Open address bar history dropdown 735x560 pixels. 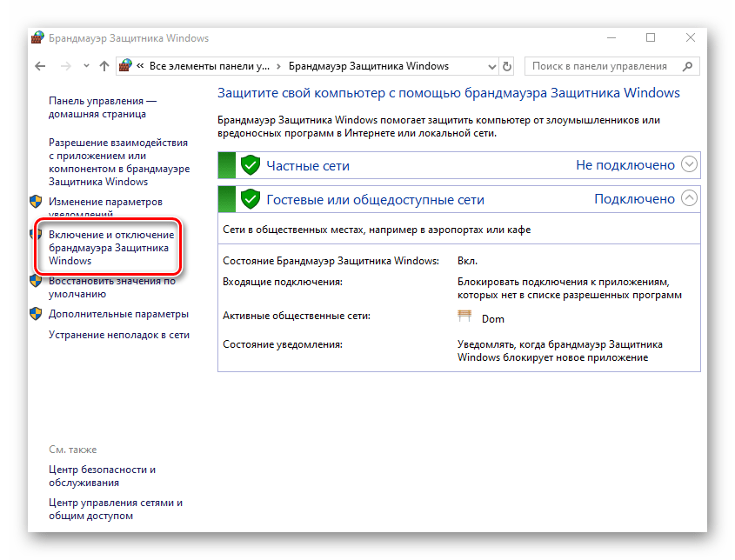[489, 66]
